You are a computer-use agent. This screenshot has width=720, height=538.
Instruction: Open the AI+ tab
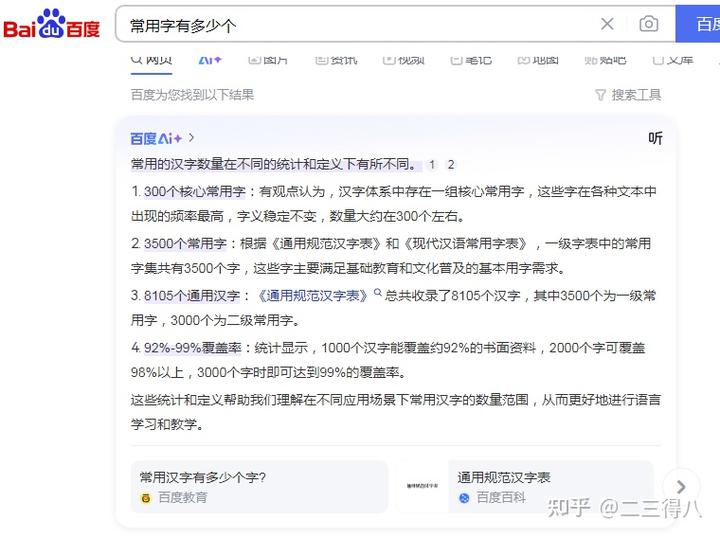pyautogui.click(x=210, y=60)
